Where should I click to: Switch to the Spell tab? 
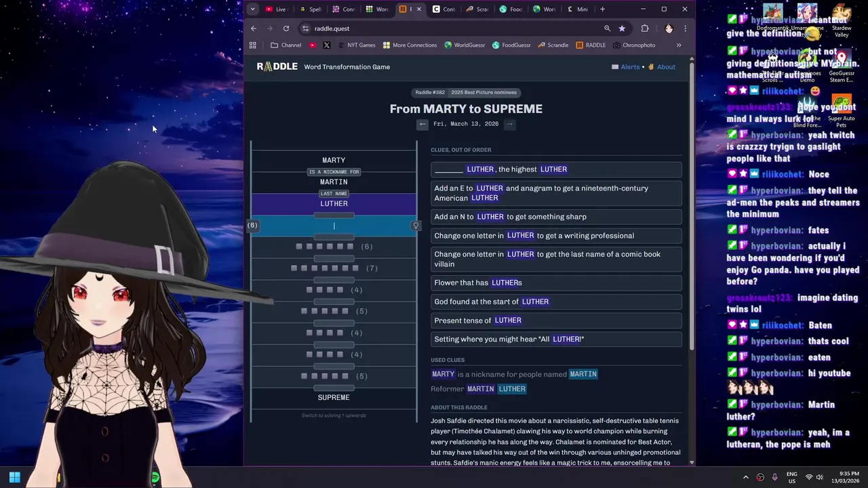[x=309, y=9]
